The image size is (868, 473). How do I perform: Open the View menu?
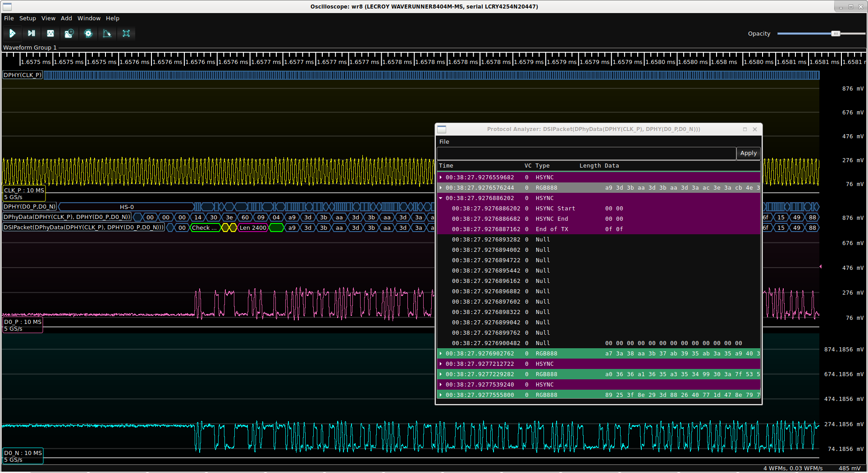(x=48, y=18)
